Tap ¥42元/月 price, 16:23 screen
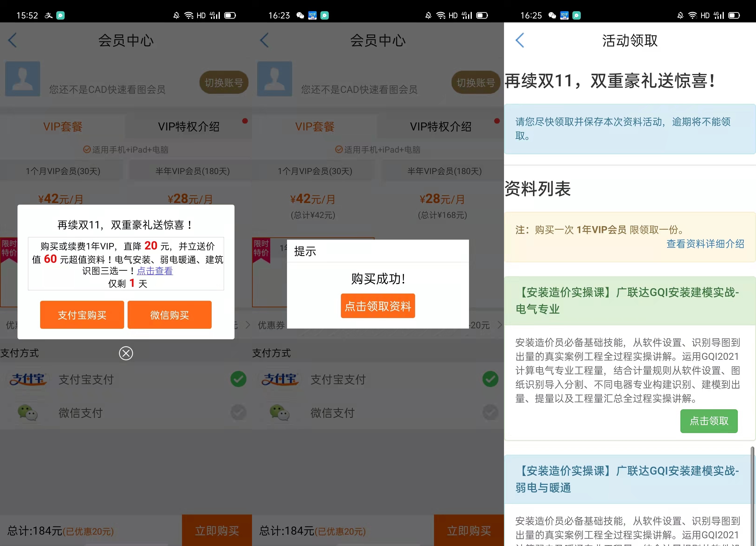 (x=313, y=199)
